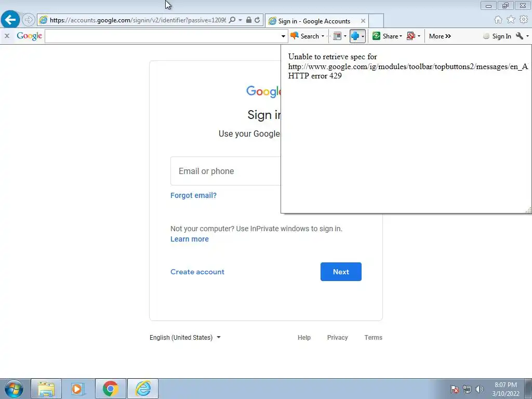This screenshot has width=532, height=399.
Task: Show more toolbar buttons via More »
Action: click(440, 36)
